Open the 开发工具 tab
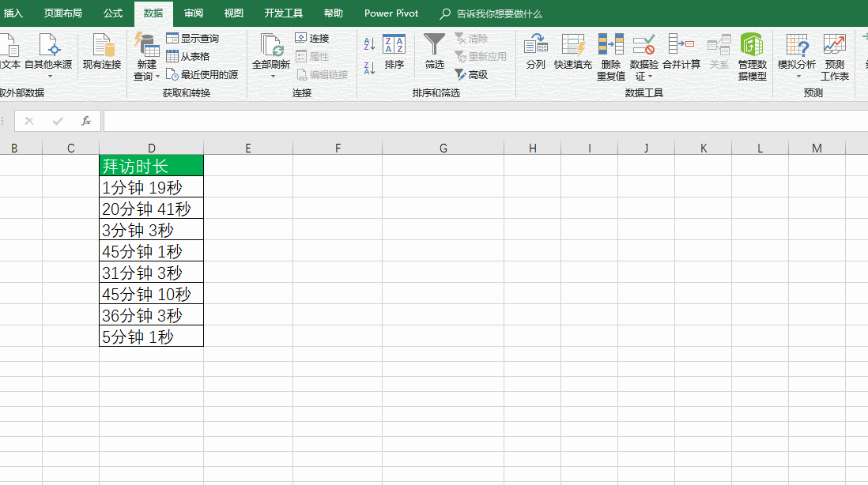Screen dimensions: 868x485 pyautogui.click(x=284, y=13)
